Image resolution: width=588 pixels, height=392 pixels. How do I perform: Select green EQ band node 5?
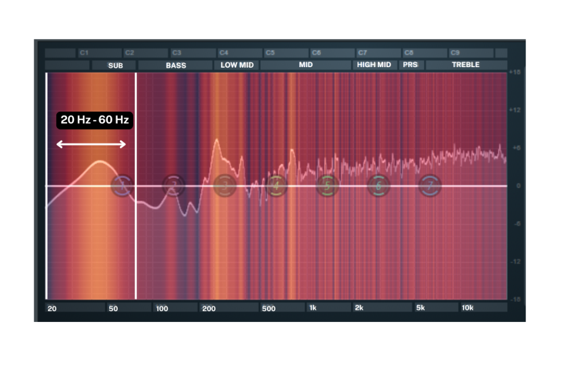[x=327, y=185]
